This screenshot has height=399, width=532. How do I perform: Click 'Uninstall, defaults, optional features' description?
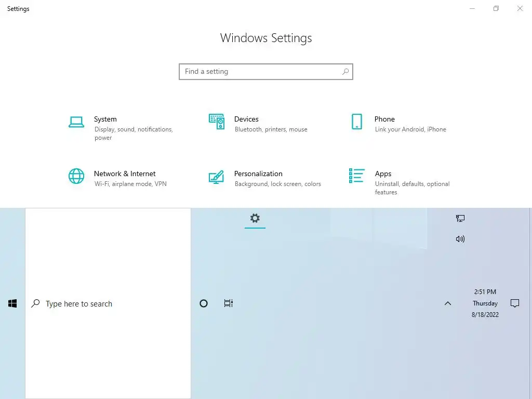412,188
